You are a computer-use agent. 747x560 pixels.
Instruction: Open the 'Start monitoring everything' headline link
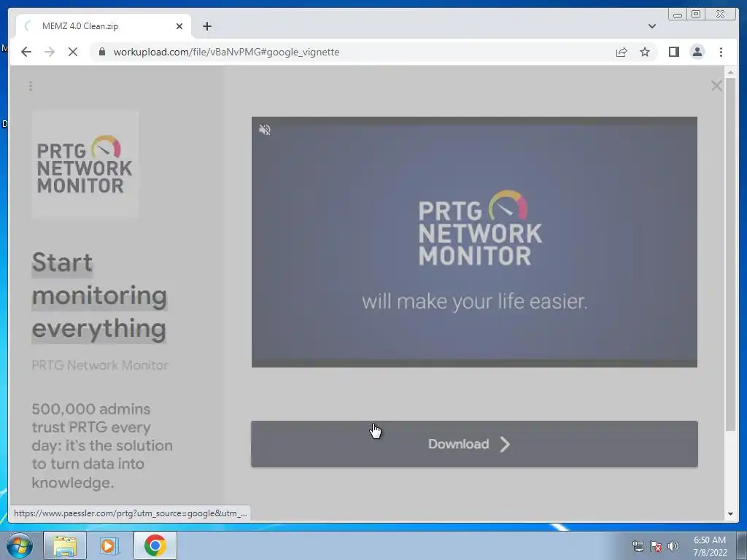tap(99, 295)
